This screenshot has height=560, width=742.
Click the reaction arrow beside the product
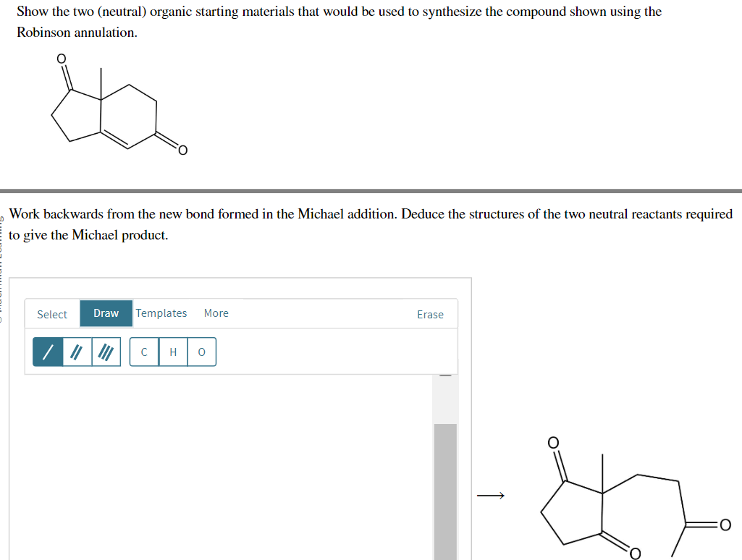click(490, 496)
